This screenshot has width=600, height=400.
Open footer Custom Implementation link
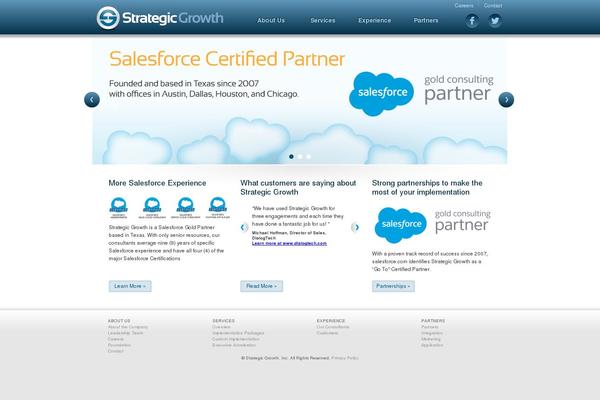tap(236, 339)
